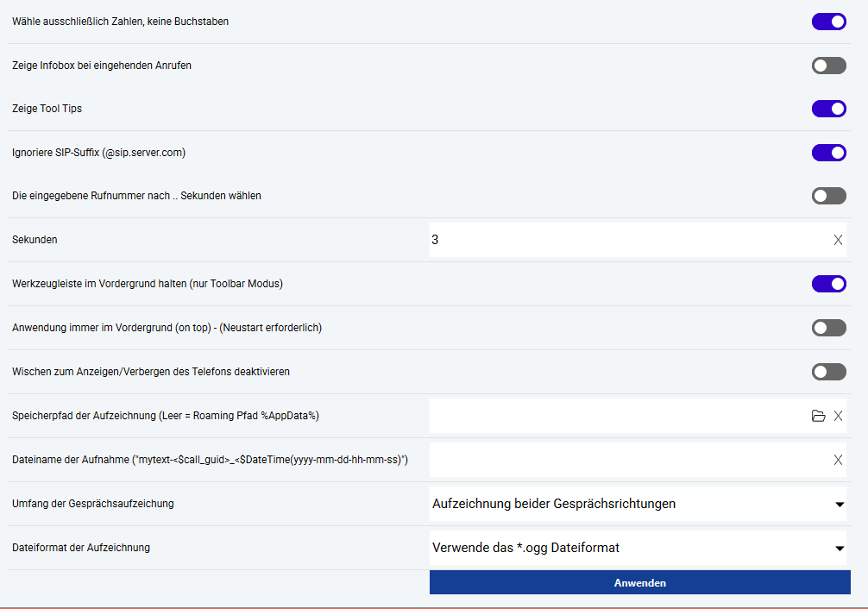Disable 'Wähle ausschließlich Zahlen, keine Buchstaben' toggle
The height and width of the screenshot is (609, 868).
tap(828, 22)
